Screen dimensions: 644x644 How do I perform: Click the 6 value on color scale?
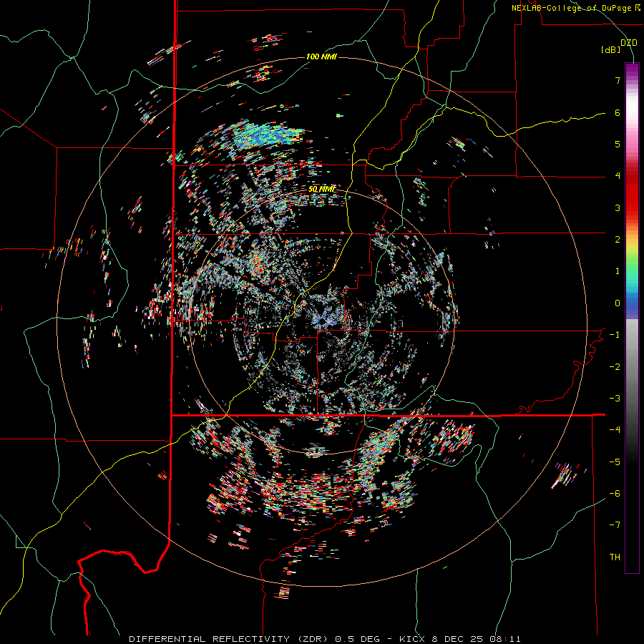tap(618, 112)
